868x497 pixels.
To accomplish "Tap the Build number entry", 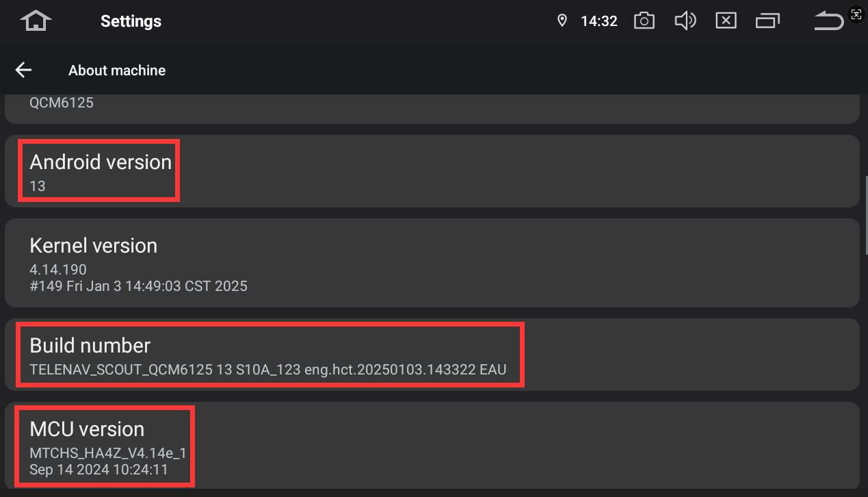I will pos(432,355).
